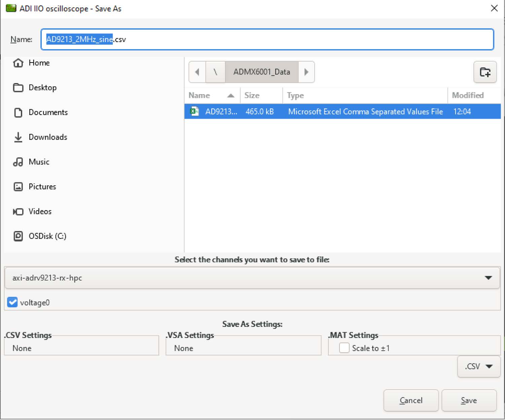Screen dimensions: 505x420
Task: Go to Downloads via sidebar icon
Action: [x=18, y=137]
